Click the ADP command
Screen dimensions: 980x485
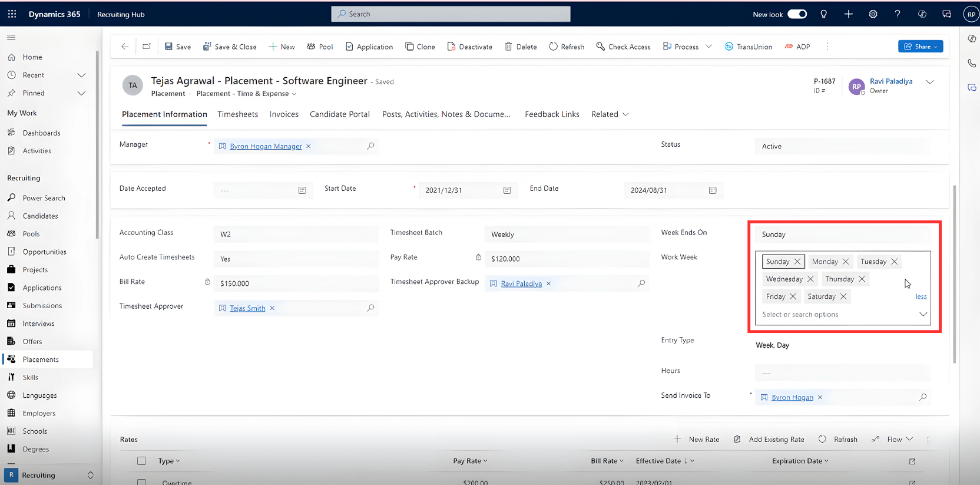797,47
